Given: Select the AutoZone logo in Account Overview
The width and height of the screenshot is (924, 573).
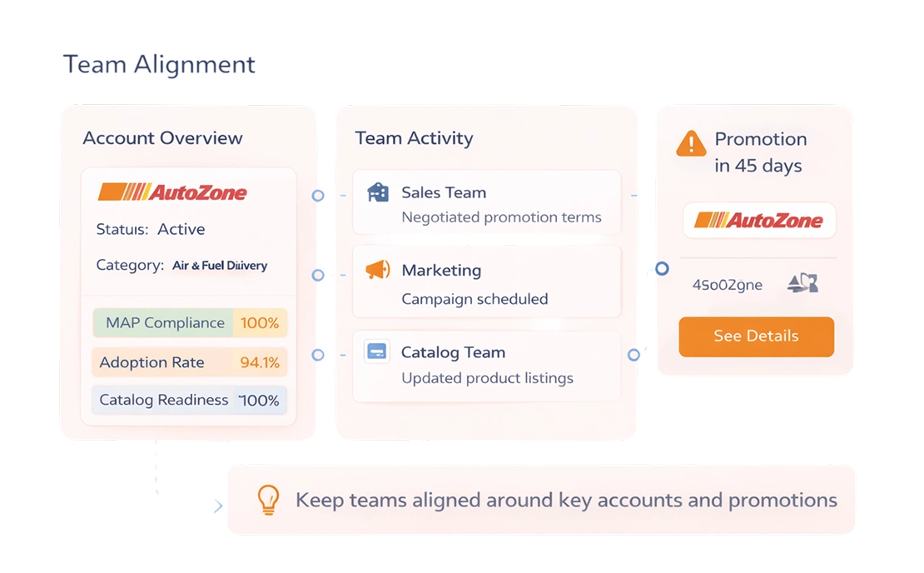Looking at the screenshot, I should point(172,192).
